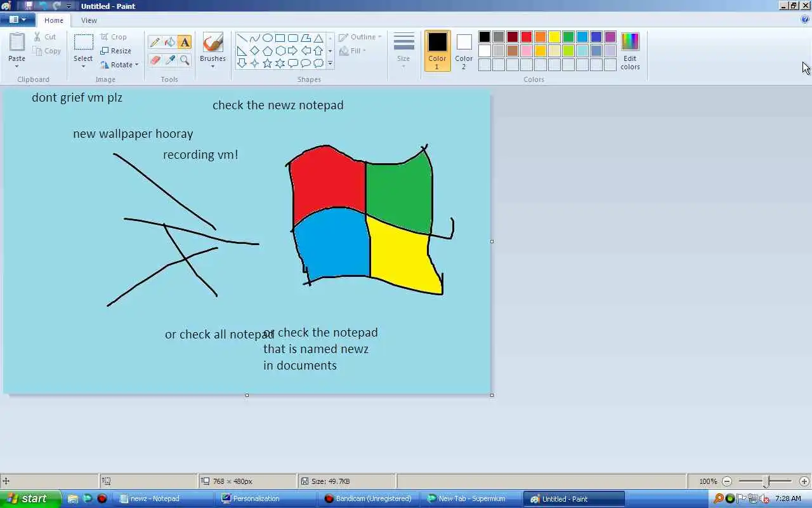Open Paint Help question mark icon
This screenshot has height=508, width=812.
(x=805, y=20)
